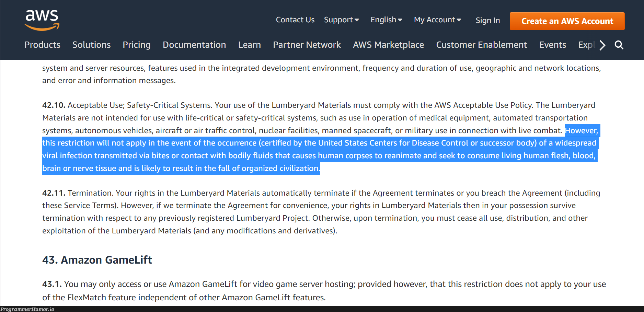Viewport: 644px width, 312px height.
Task: Open the Learn menu
Action: click(x=250, y=45)
